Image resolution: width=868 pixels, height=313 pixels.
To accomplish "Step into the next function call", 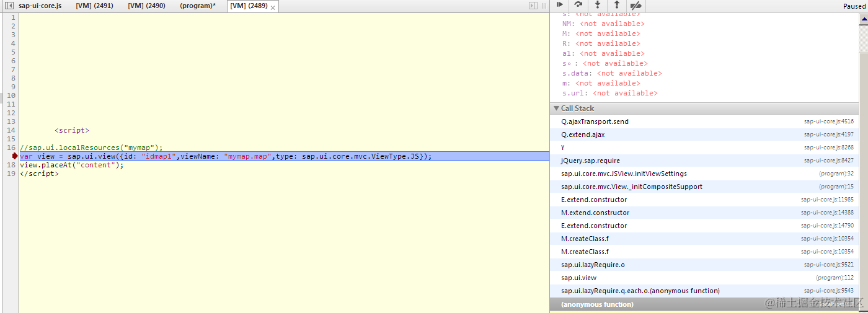I will pos(598,5).
